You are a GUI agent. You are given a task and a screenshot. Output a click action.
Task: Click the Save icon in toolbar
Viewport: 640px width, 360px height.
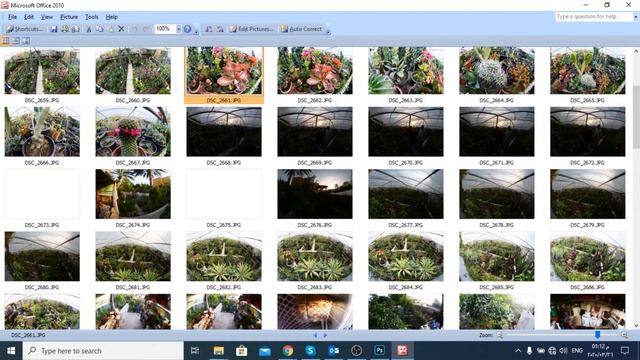click(x=54, y=29)
